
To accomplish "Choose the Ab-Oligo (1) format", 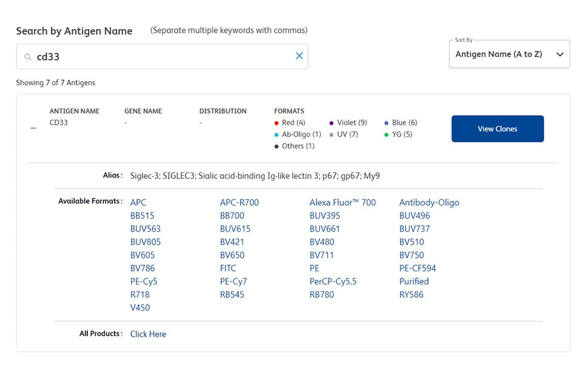I will (x=298, y=134).
